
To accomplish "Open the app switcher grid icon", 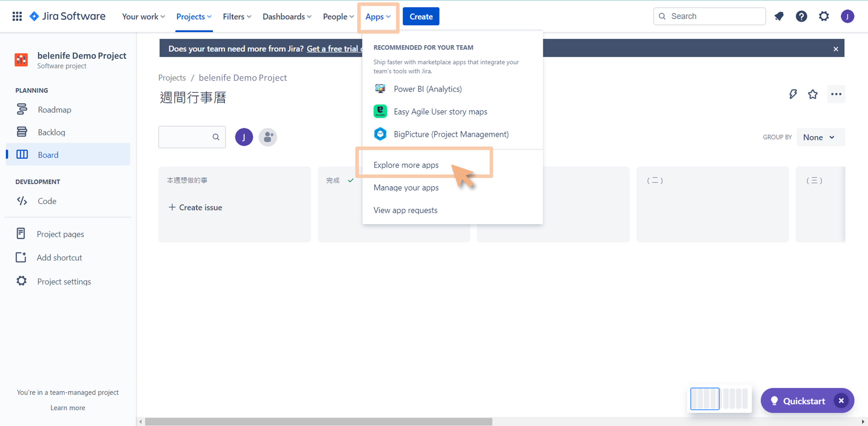I will pyautogui.click(x=17, y=16).
